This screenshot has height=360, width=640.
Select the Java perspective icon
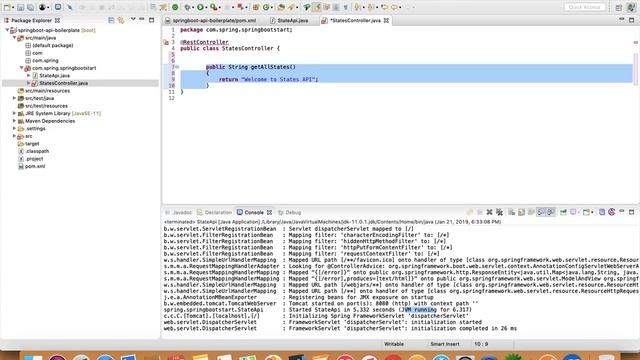coord(631,7)
